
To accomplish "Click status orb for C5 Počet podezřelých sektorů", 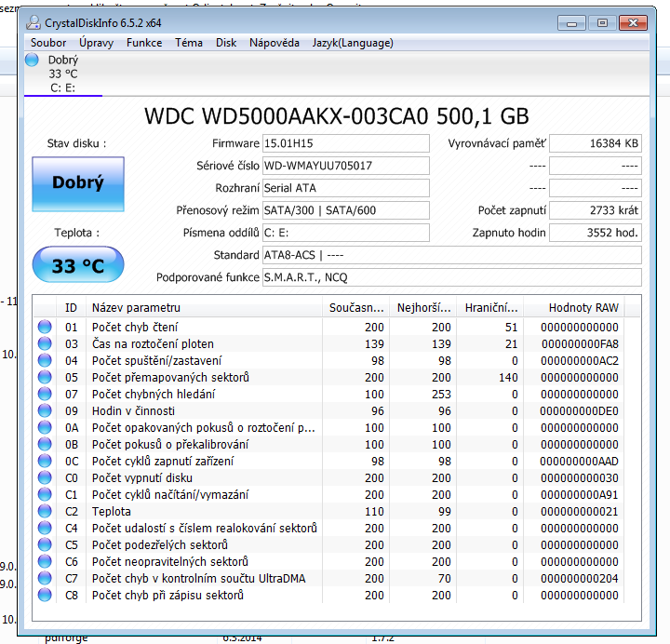I will click(45, 544).
